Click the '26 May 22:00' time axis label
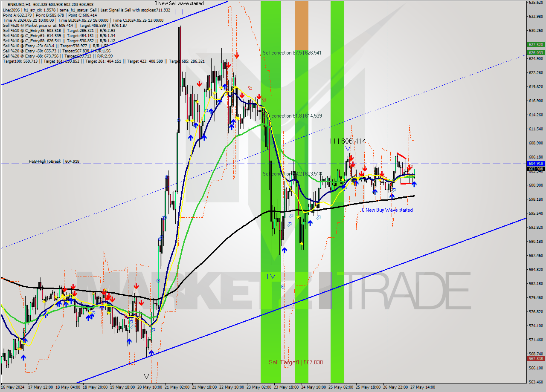This screenshot has height=392, width=546. point(395,387)
